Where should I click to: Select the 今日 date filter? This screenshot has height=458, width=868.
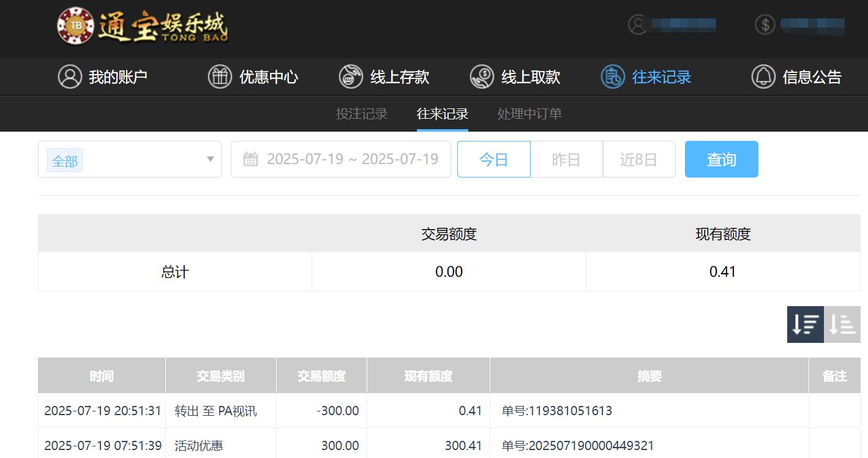(x=493, y=159)
